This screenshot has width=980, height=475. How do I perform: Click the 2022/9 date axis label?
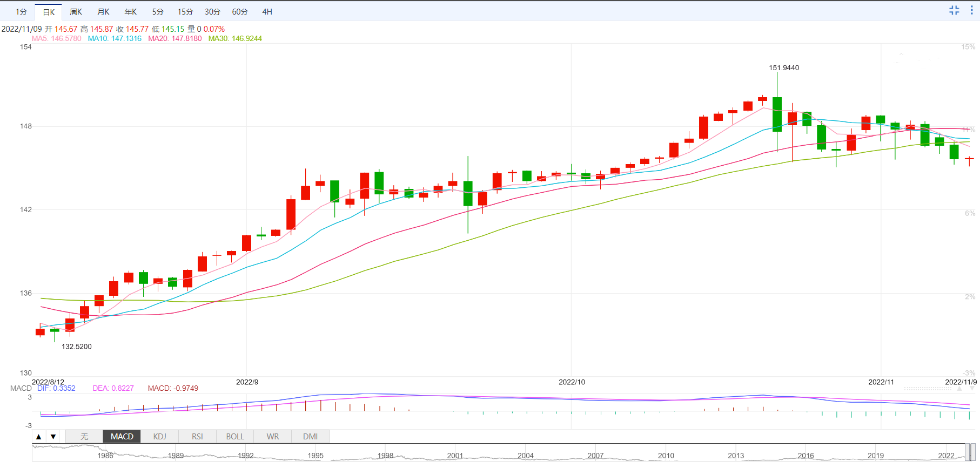click(x=247, y=382)
